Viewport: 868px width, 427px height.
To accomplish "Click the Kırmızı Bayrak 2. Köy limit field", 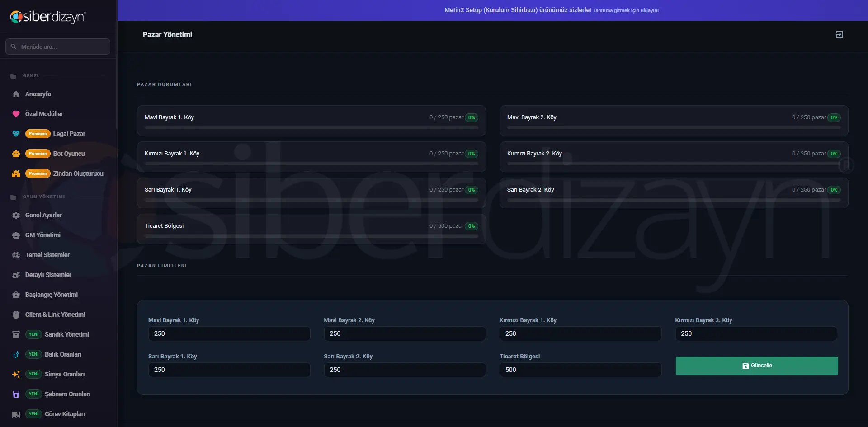I will click(756, 333).
